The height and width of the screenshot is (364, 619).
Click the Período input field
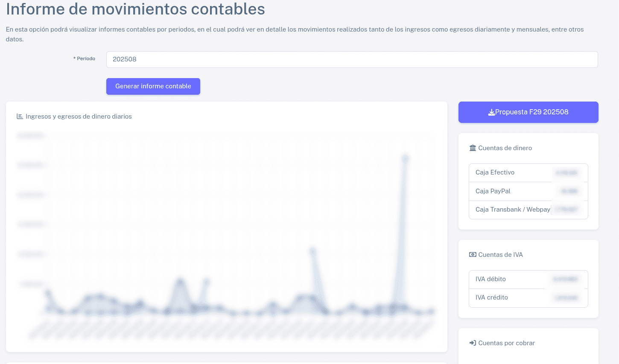[x=351, y=59]
